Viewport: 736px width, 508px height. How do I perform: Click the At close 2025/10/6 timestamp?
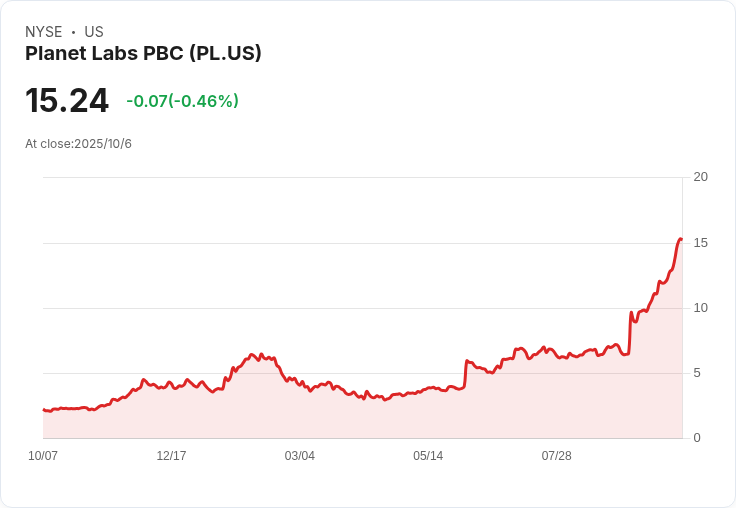point(78,144)
